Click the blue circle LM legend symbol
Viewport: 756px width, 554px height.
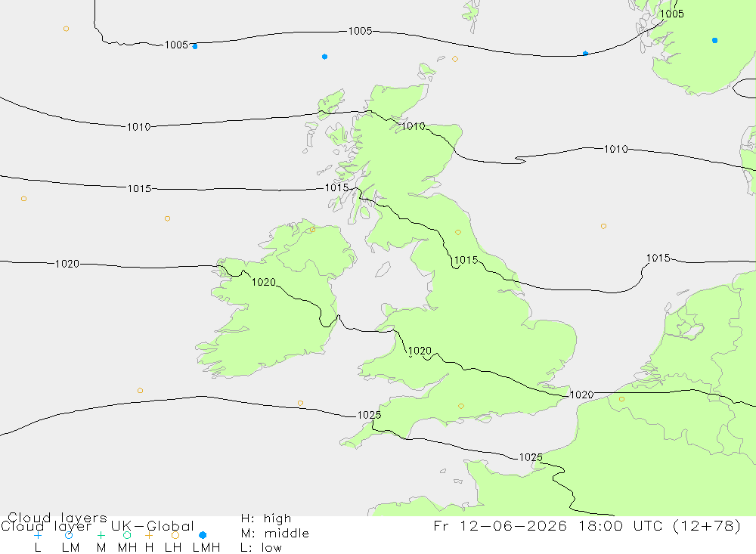pyautogui.click(x=69, y=535)
